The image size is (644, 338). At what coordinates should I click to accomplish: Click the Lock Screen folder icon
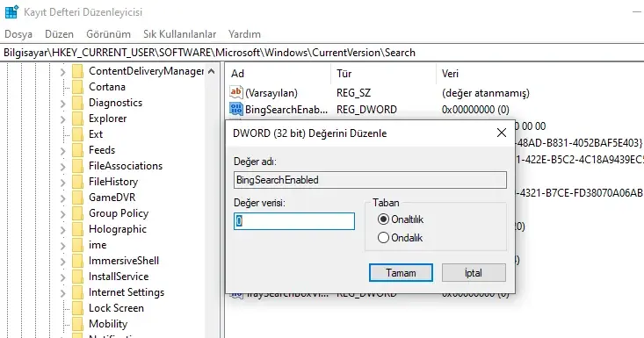click(77, 308)
